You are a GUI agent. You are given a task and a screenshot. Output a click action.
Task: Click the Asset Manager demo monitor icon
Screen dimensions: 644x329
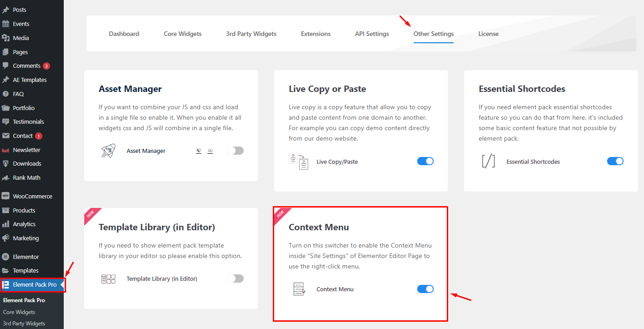click(x=199, y=151)
